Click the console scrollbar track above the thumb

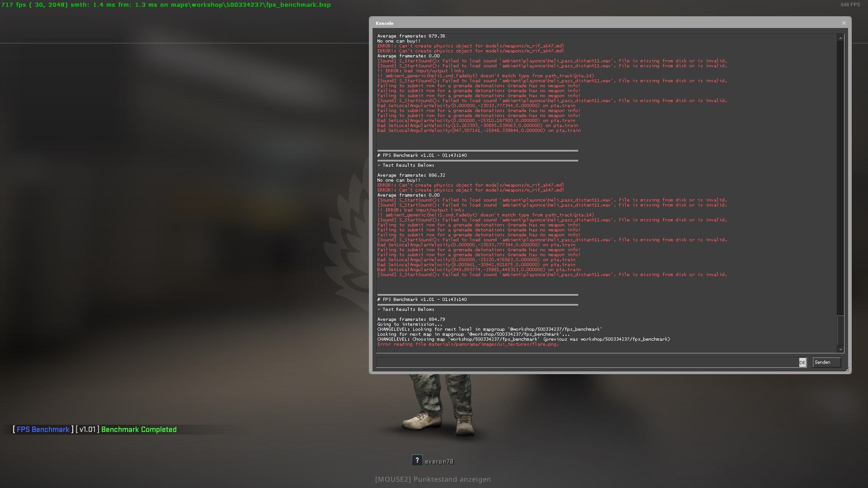pyautogui.click(x=840, y=181)
